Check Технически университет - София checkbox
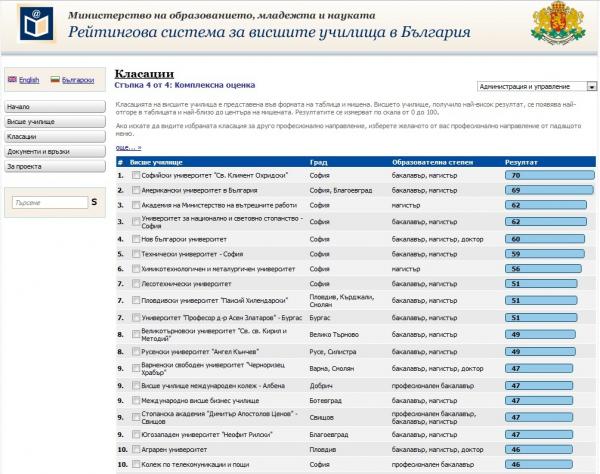Screen dimensions: 600x474 (136, 254)
